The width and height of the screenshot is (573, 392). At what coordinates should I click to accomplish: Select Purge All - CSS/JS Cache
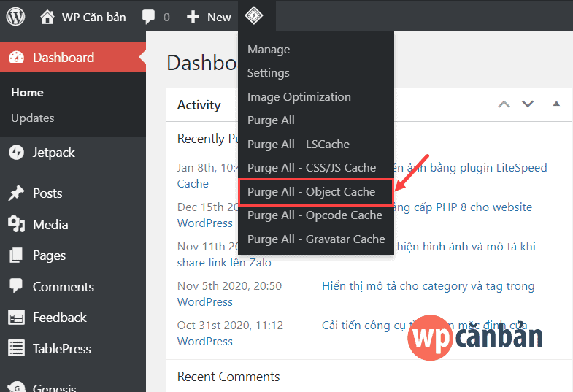pyautogui.click(x=312, y=168)
